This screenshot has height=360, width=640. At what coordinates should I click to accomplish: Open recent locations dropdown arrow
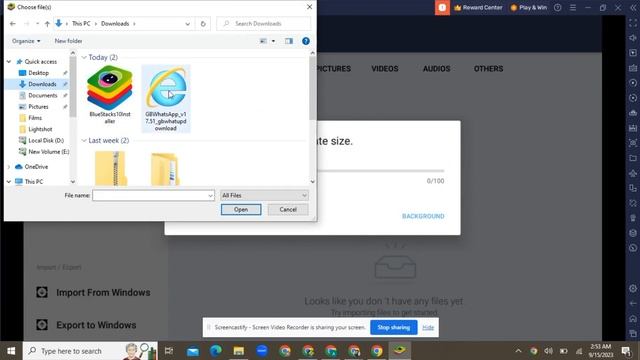[x=38, y=24]
